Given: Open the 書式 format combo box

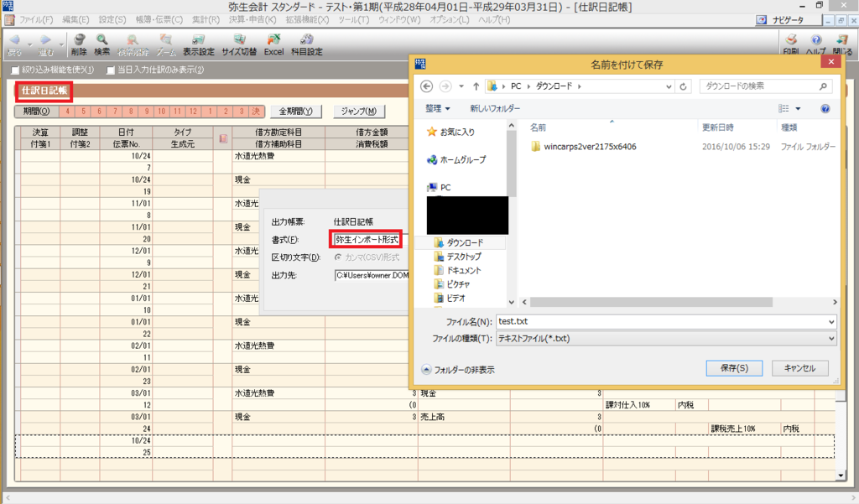Looking at the screenshot, I should coord(367,239).
